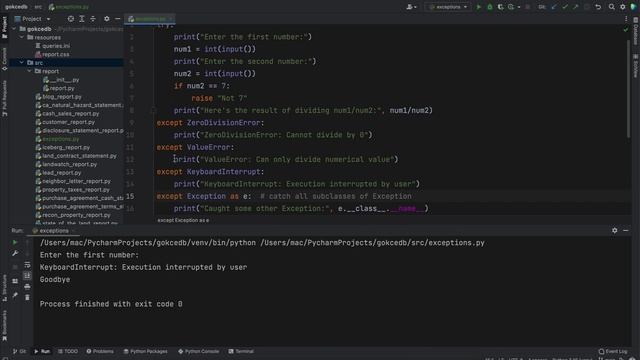The height and width of the screenshot is (360, 640).
Task: Commit changes with the Git checkmark icon
Action: [565, 7]
